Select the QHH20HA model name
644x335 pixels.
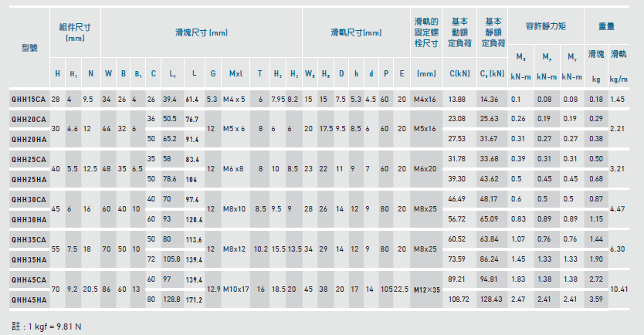29,140
